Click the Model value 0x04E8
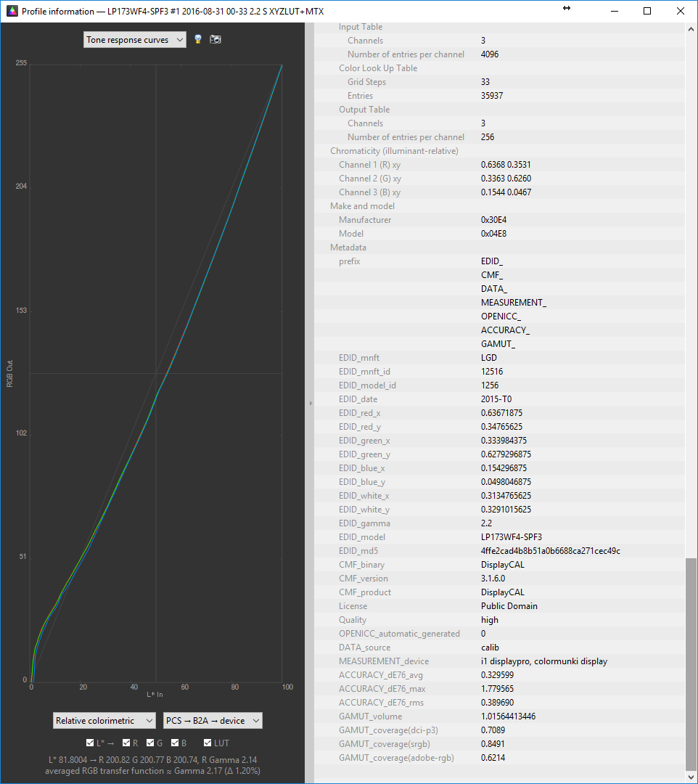This screenshot has height=784, width=698. (493, 234)
